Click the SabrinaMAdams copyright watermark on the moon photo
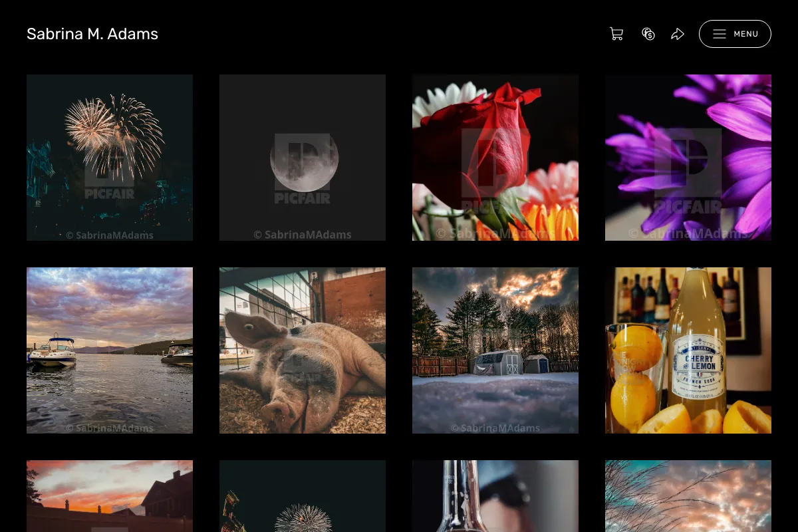This screenshot has width=798, height=532. point(303,234)
